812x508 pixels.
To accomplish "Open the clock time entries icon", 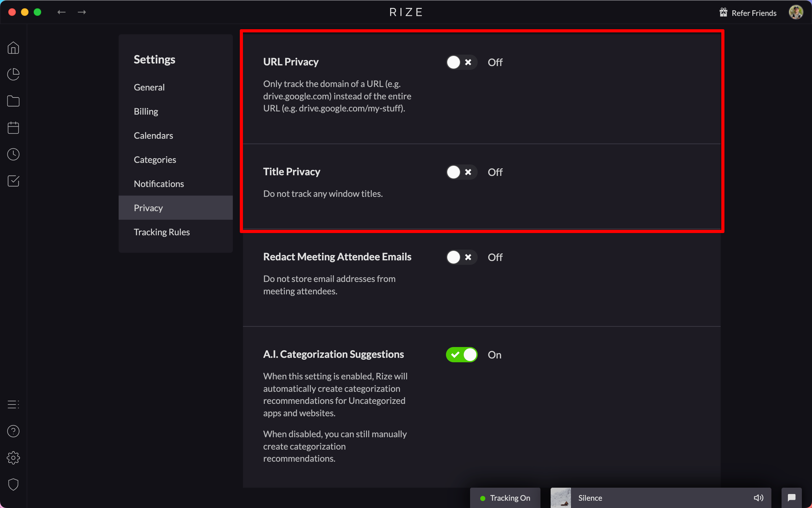I will (x=13, y=154).
